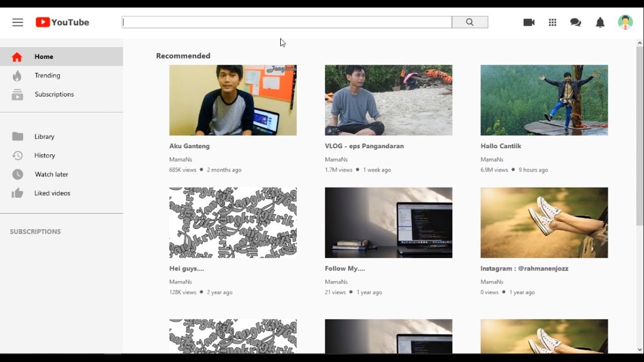Open the messages chat icon
Screen dimensions: 644x362
pyautogui.click(x=576, y=22)
